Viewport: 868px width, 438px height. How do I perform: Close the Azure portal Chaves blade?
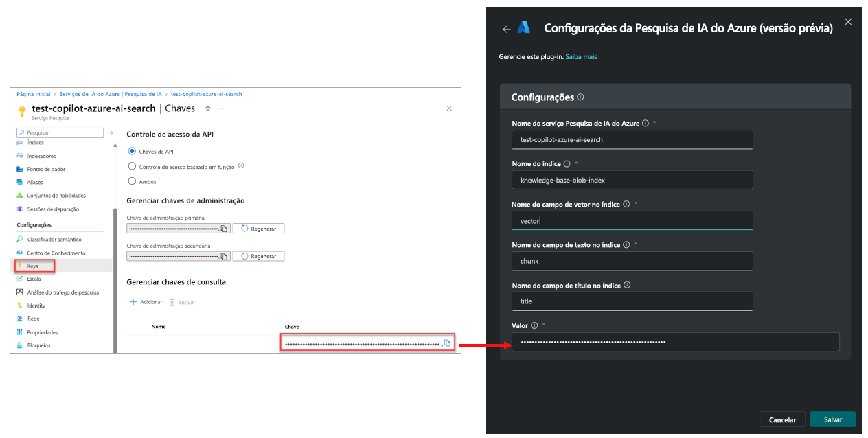pyautogui.click(x=449, y=108)
